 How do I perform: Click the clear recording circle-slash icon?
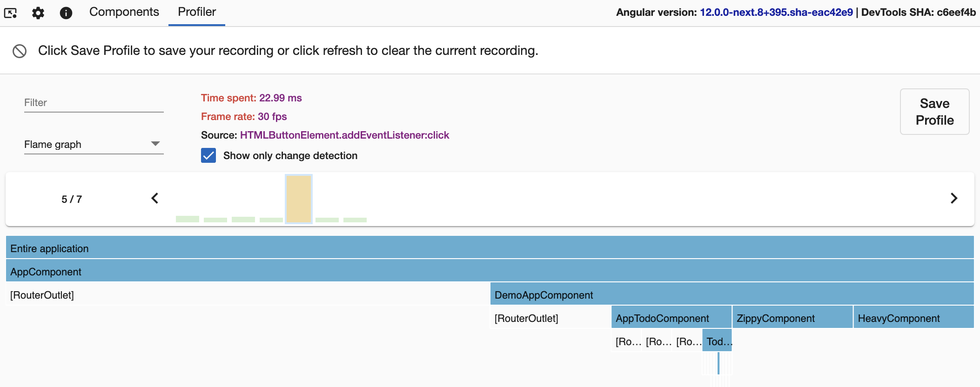tap(20, 51)
